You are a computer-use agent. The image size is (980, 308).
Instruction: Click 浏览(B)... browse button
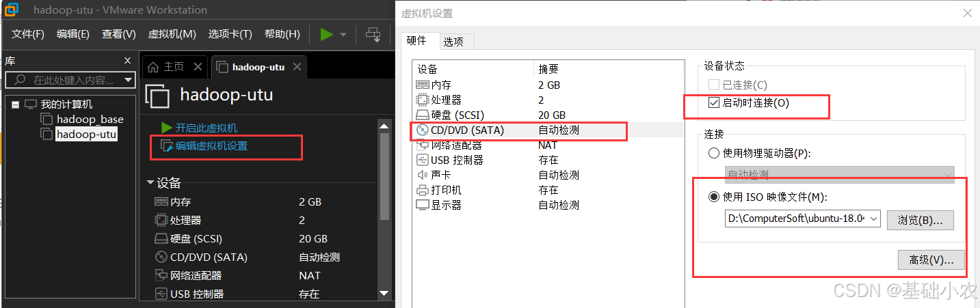pyautogui.click(x=921, y=220)
